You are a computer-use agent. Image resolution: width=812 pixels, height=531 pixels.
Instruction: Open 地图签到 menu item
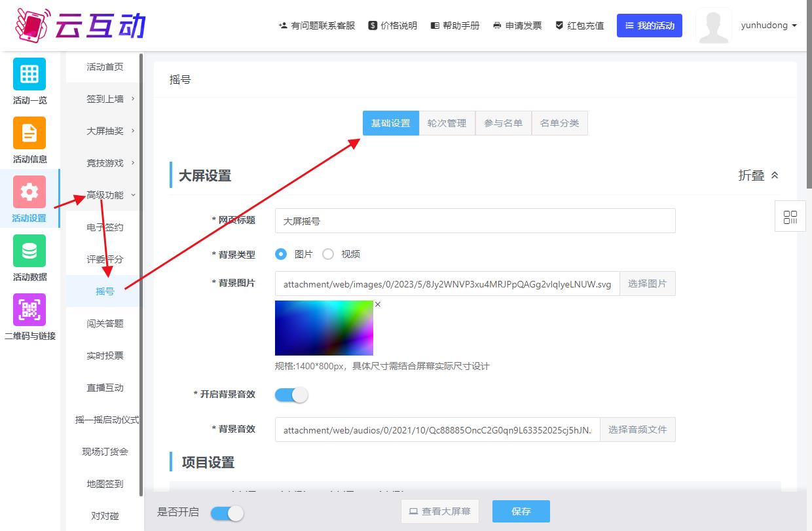(105, 484)
